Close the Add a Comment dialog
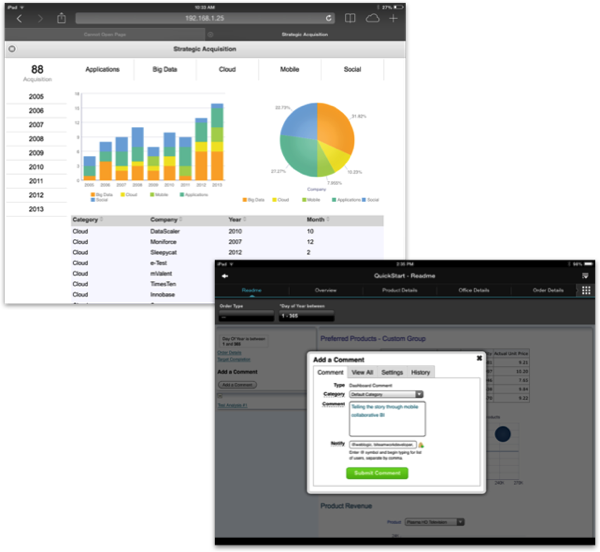Screen dimensions: 600x552 tap(479, 358)
